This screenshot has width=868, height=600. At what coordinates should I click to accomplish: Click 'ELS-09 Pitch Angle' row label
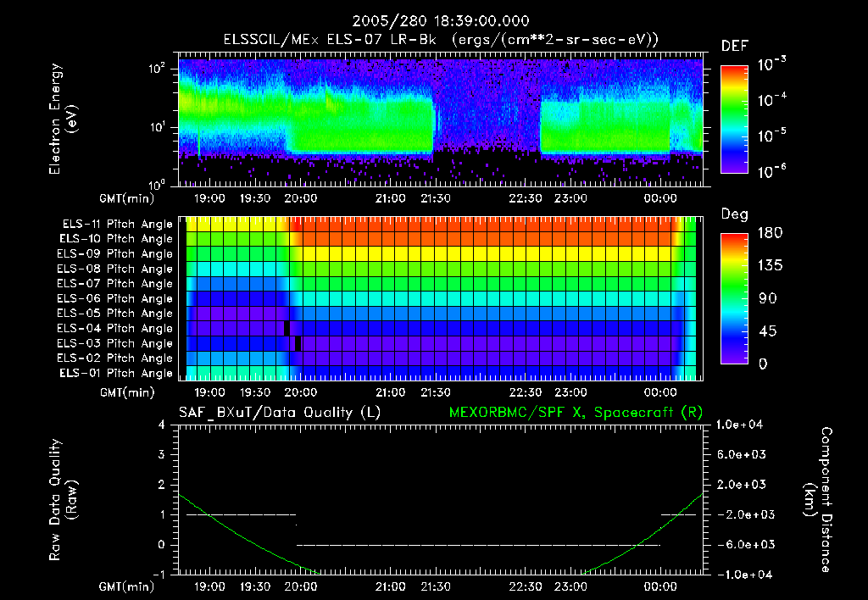coord(115,254)
